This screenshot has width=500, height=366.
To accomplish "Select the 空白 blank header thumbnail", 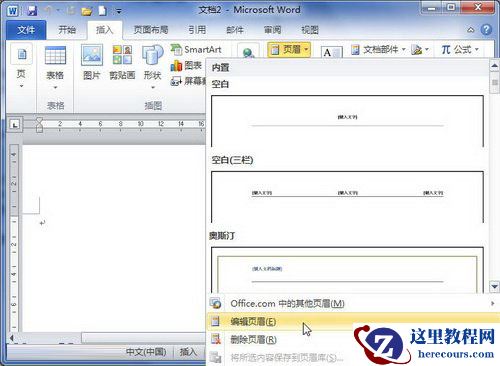I will [x=347, y=121].
